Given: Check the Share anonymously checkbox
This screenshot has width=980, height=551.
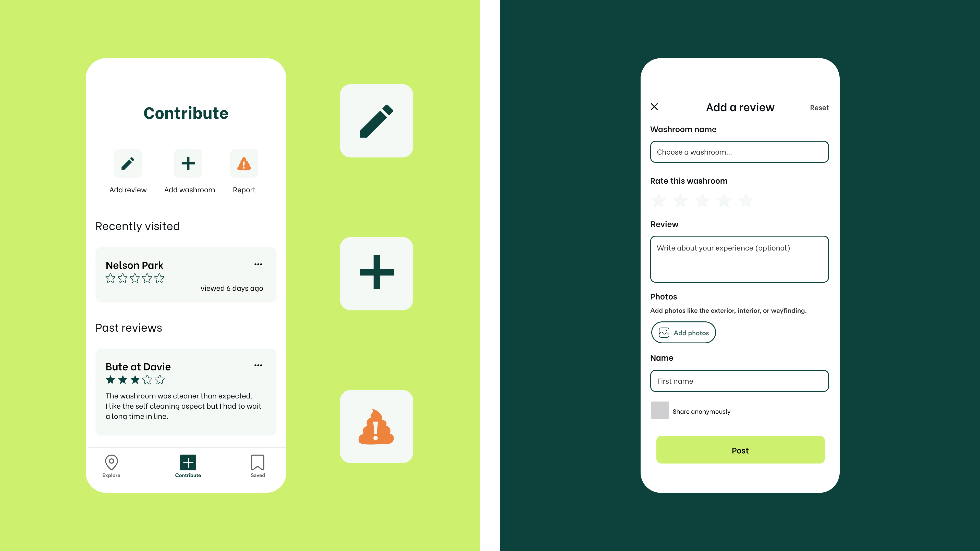Looking at the screenshot, I should 660,411.
